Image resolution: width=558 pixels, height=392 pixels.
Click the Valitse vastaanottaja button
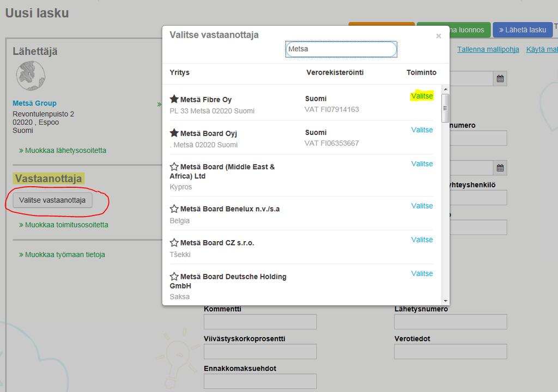click(x=52, y=200)
